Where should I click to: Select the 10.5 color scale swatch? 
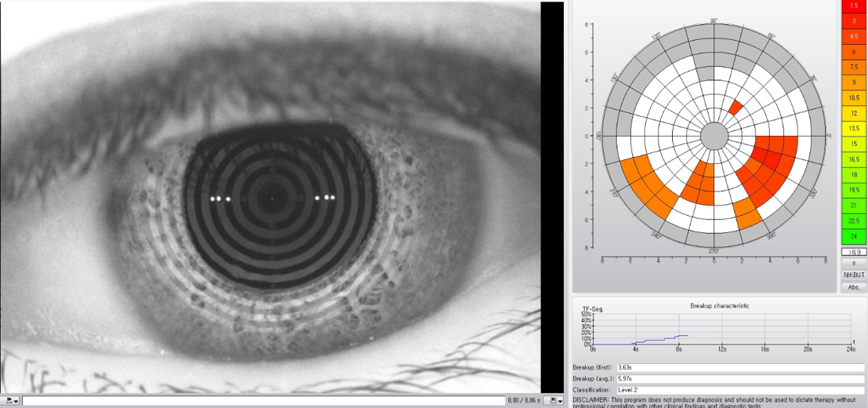point(854,97)
